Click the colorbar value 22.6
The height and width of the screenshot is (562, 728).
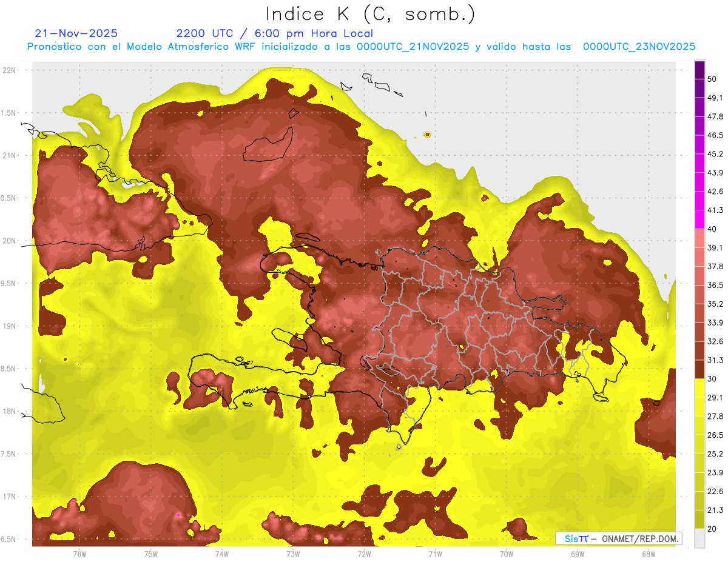(x=715, y=492)
